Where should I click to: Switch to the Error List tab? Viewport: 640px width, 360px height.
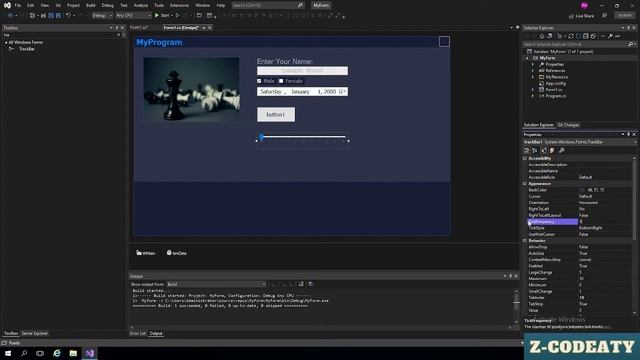click(x=138, y=333)
